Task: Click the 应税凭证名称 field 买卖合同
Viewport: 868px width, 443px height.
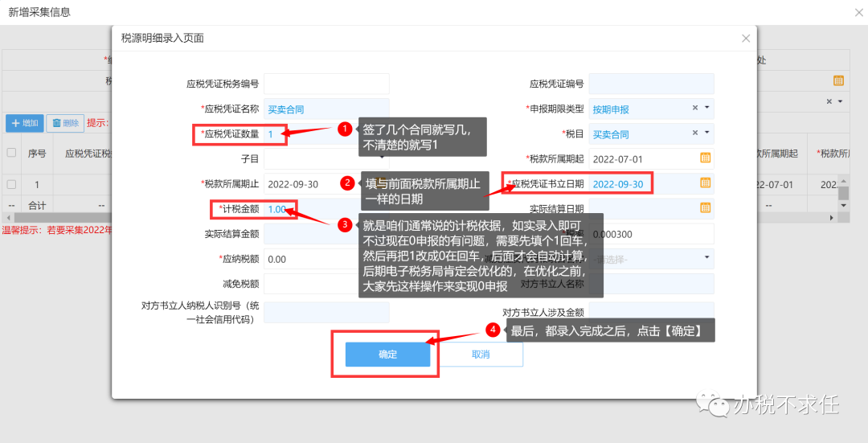Action: coord(326,109)
